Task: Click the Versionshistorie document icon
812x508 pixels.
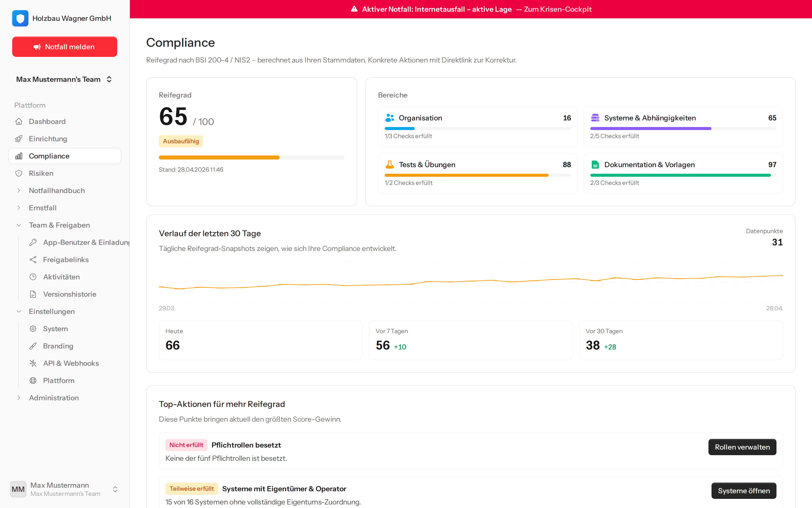Action: [x=33, y=294]
